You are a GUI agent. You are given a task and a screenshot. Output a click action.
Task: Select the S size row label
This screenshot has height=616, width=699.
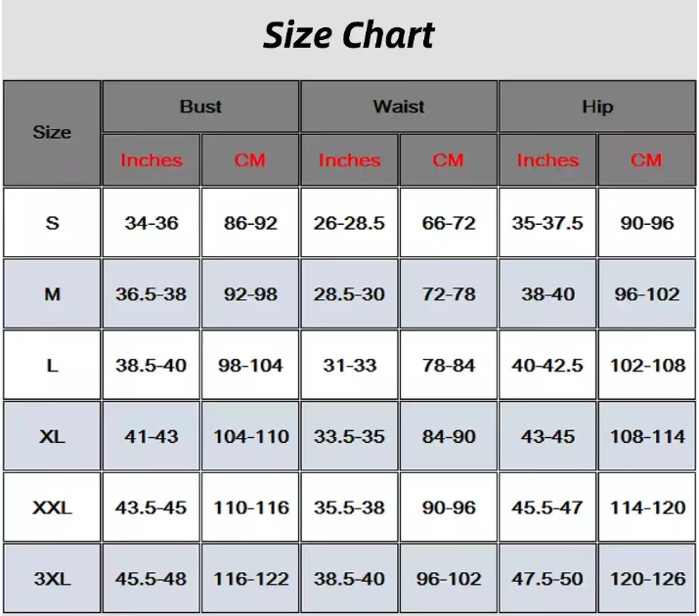pos(52,222)
